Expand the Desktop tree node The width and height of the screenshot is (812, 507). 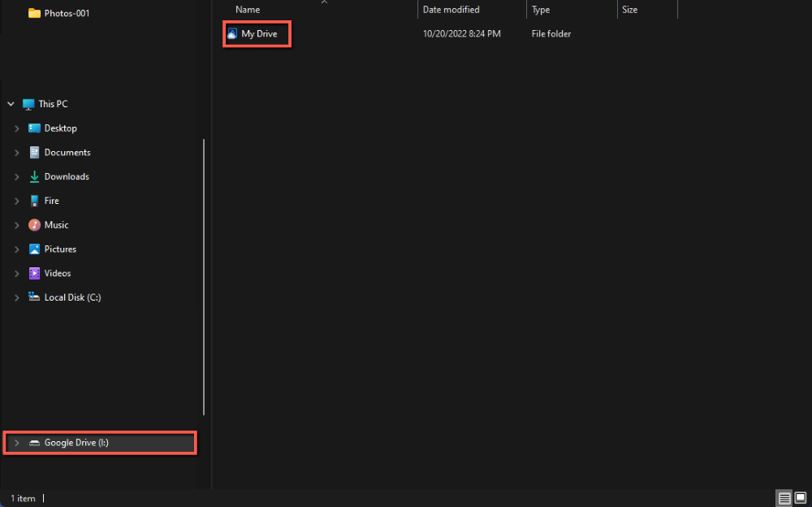tap(16, 128)
